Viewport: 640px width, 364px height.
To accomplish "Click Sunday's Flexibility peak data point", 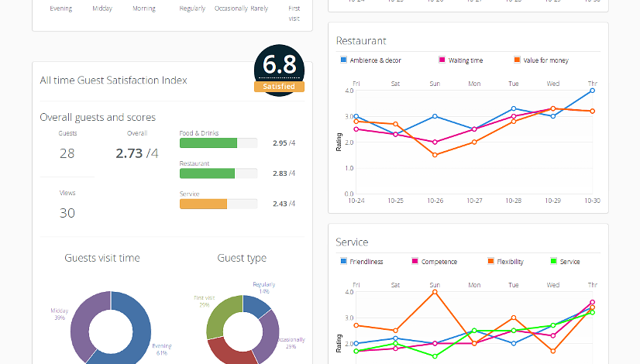I will [435, 292].
